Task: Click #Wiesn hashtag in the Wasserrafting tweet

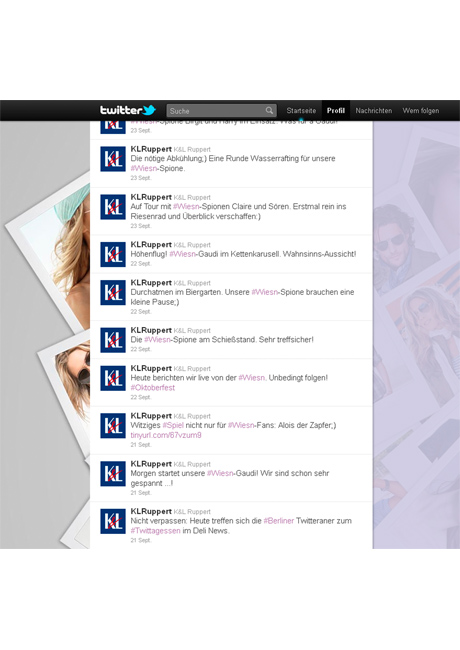Action: click(144, 168)
